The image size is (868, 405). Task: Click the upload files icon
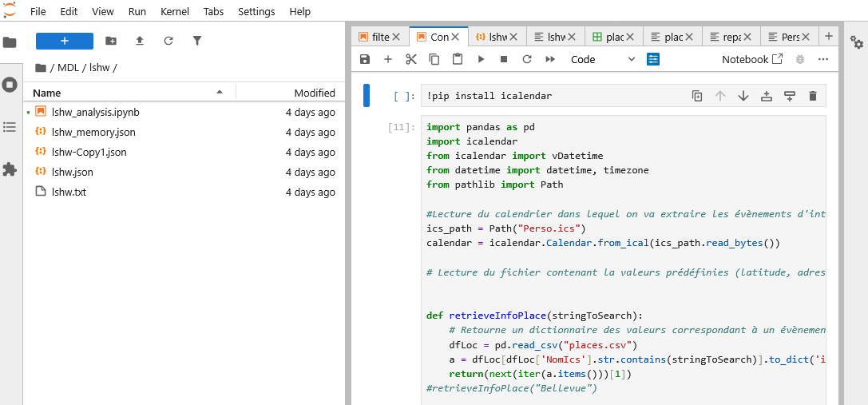tap(140, 41)
